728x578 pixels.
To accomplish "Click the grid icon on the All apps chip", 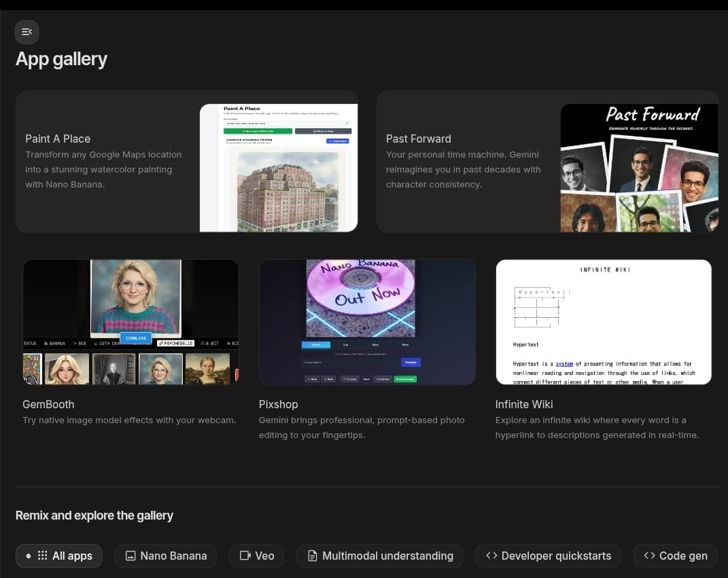I will pyautogui.click(x=44, y=556).
